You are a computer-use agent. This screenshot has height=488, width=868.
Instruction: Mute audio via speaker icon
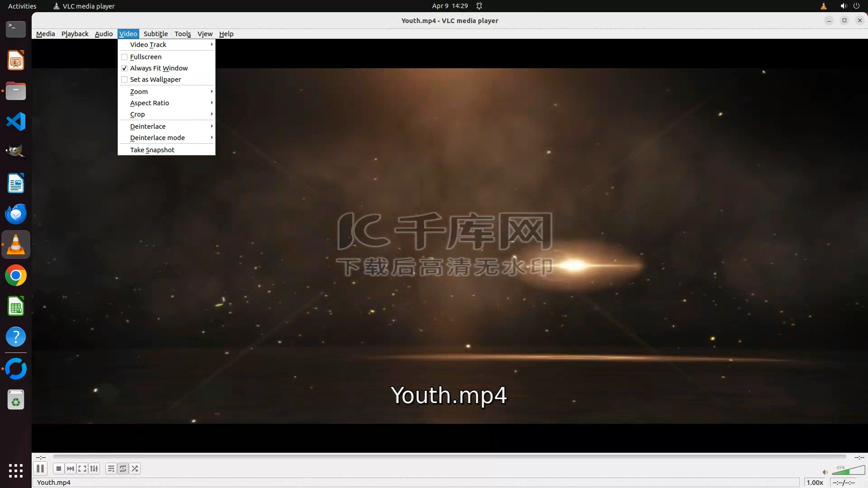(825, 472)
